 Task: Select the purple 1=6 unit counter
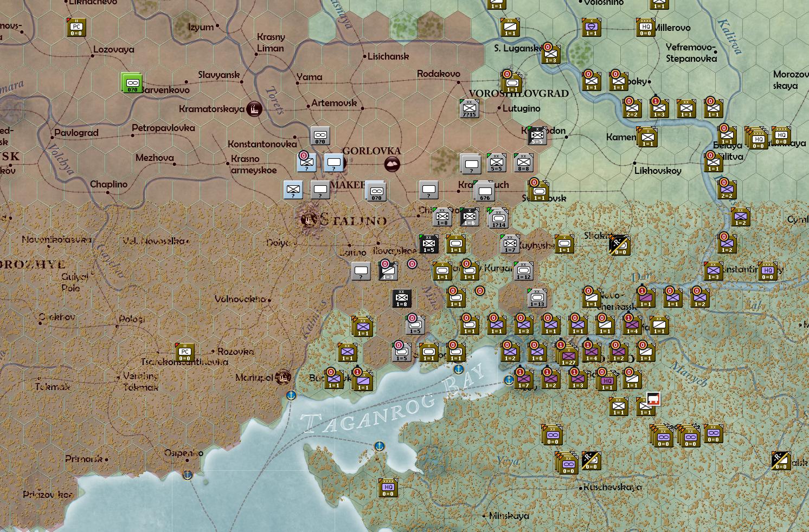point(537,352)
